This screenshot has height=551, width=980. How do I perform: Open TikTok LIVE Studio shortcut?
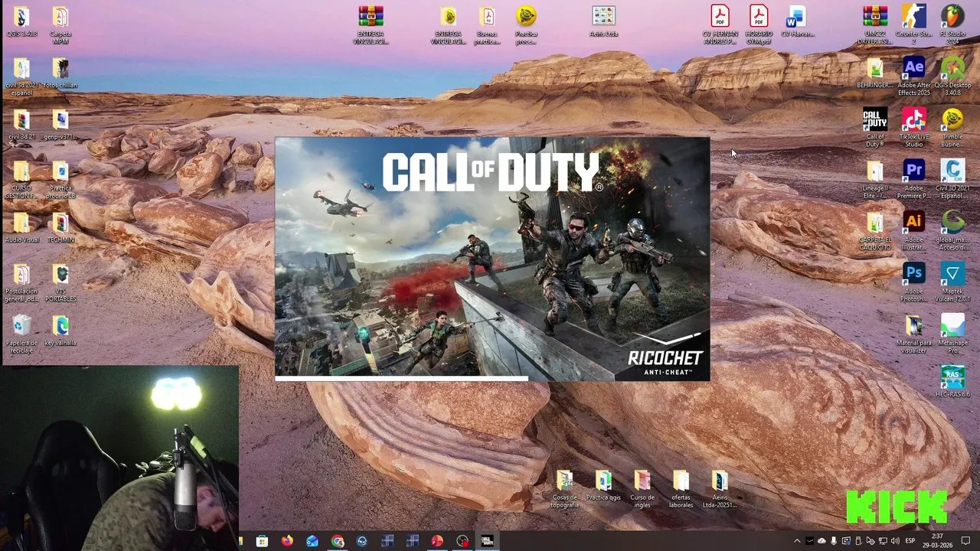click(914, 129)
